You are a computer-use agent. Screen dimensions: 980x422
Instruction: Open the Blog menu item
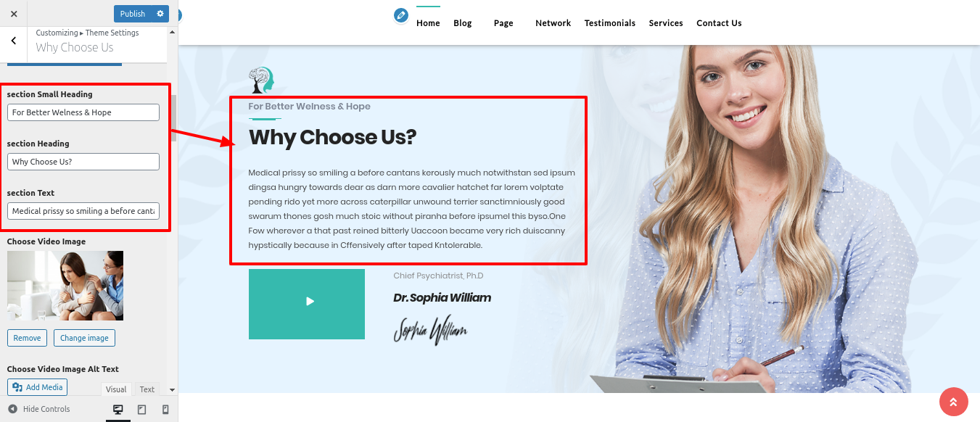coord(463,23)
